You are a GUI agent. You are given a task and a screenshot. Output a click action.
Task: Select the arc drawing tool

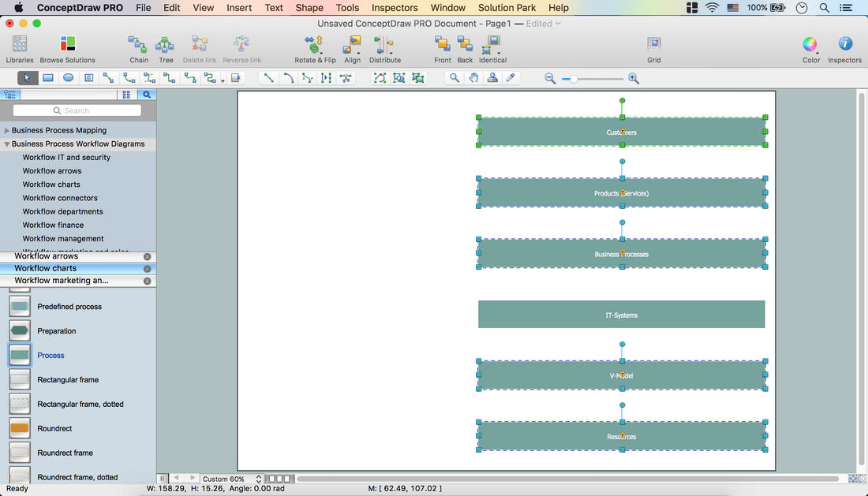point(288,78)
